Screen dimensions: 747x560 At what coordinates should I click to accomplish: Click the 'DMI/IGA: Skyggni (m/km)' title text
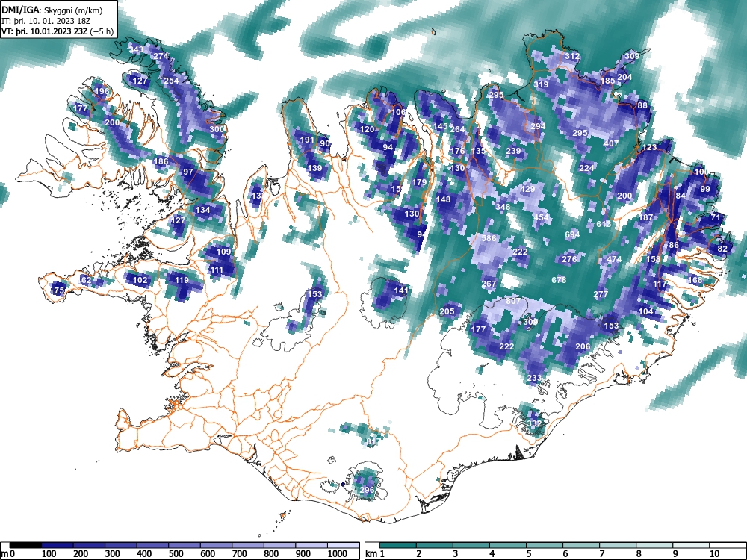[53, 10]
